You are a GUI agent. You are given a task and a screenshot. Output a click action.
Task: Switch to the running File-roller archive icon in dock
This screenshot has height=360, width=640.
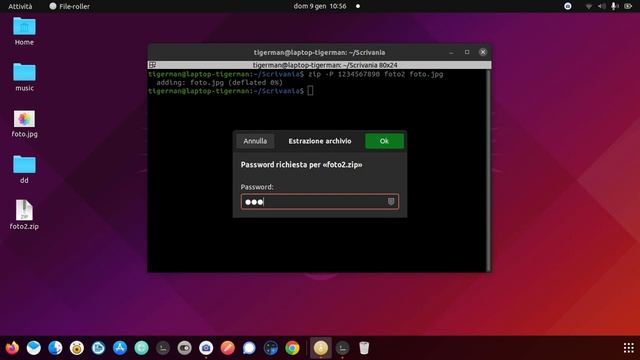321,348
